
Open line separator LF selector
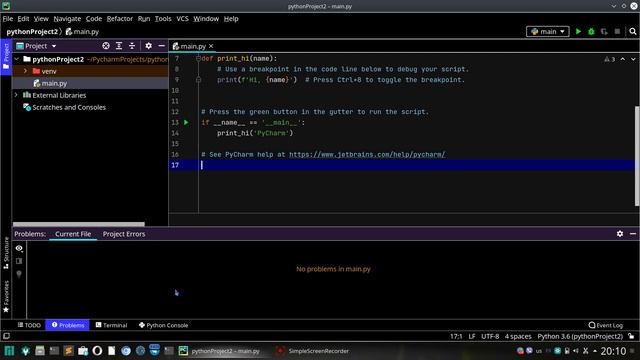point(472,336)
